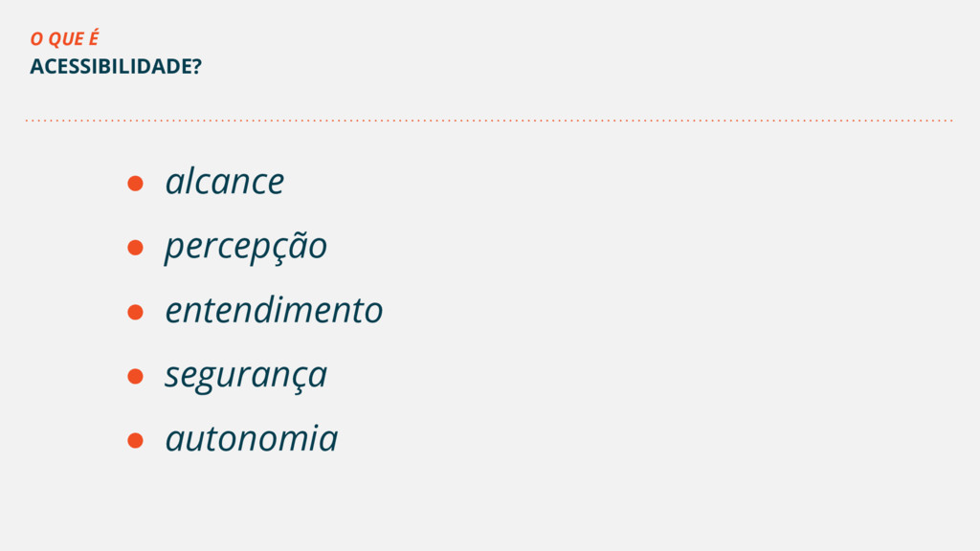980x551 pixels.
Task: Select the word percepção
Action: [x=246, y=248]
